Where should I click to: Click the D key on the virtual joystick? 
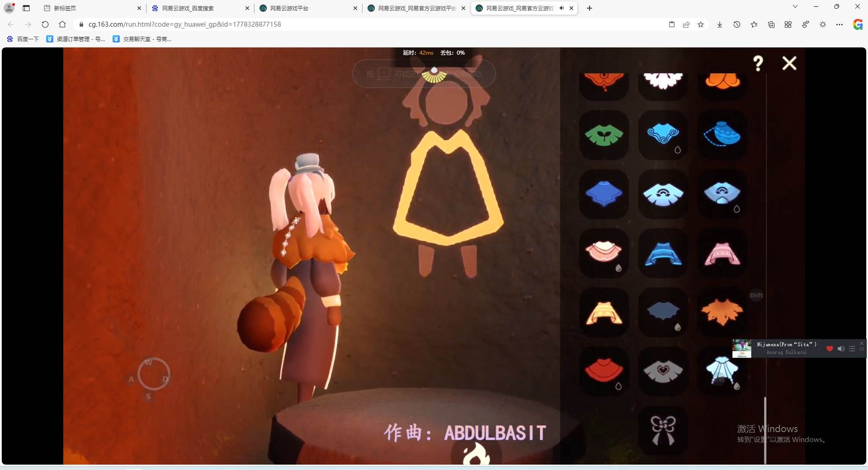tap(165, 379)
